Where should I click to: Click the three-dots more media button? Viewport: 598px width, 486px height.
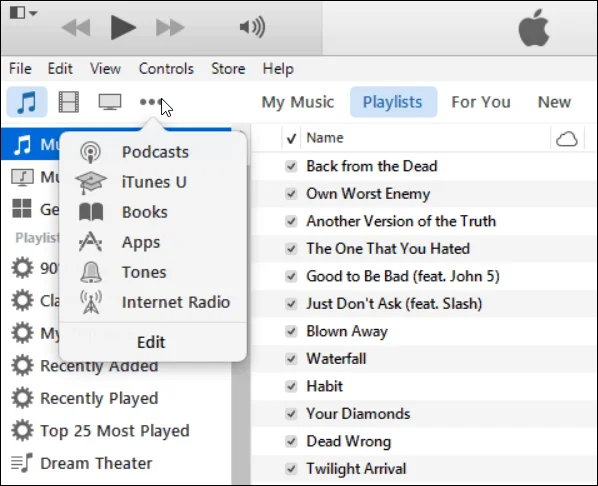click(151, 102)
